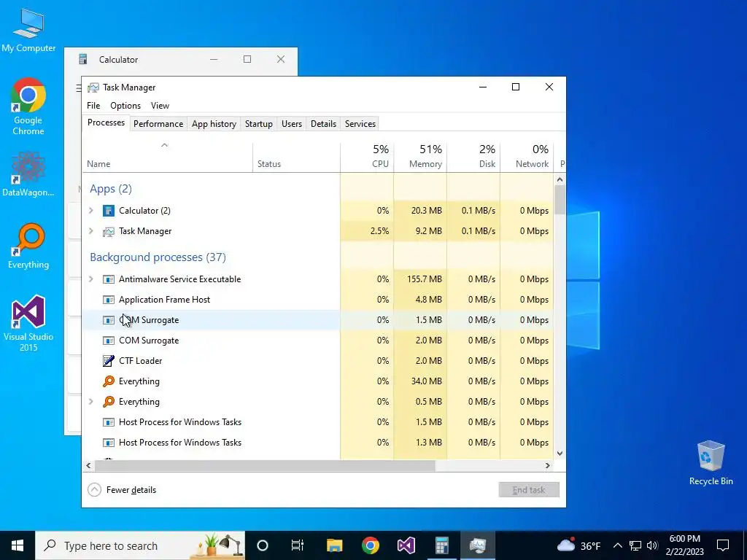Click the Background processes (37) group heading
The width and height of the screenshot is (747, 560).
(158, 257)
